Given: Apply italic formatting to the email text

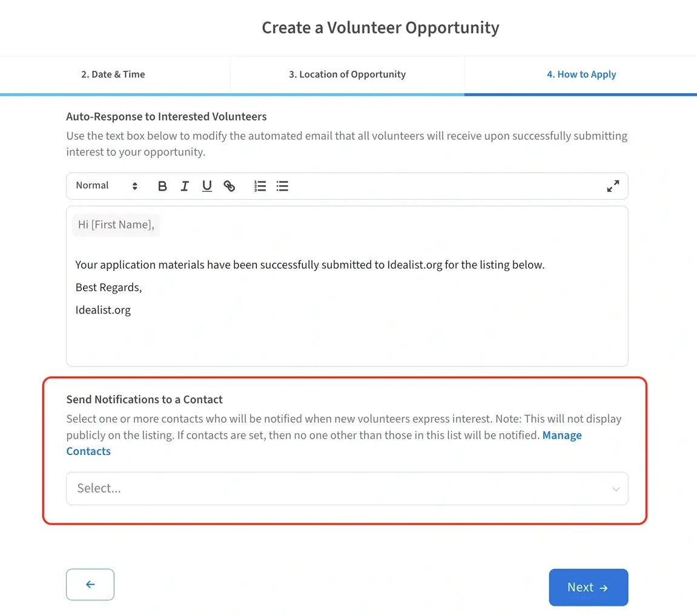Looking at the screenshot, I should [x=184, y=186].
